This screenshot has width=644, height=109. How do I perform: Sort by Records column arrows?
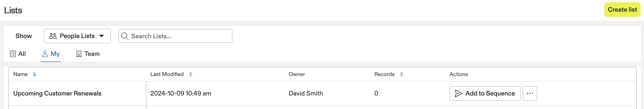(x=401, y=74)
